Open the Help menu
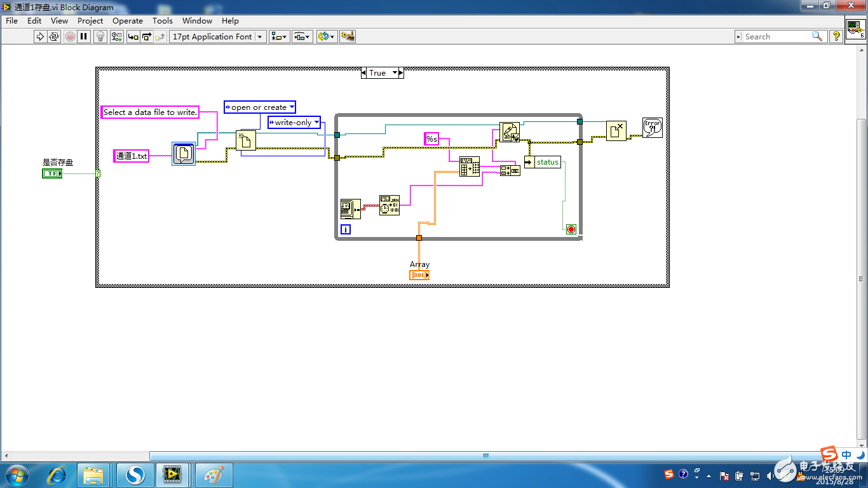Image resolution: width=868 pixels, height=488 pixels. [x=230, y=21]
